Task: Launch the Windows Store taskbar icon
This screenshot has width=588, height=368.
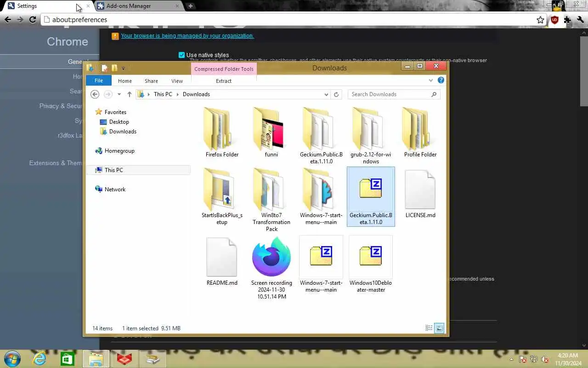Action: 68,359
